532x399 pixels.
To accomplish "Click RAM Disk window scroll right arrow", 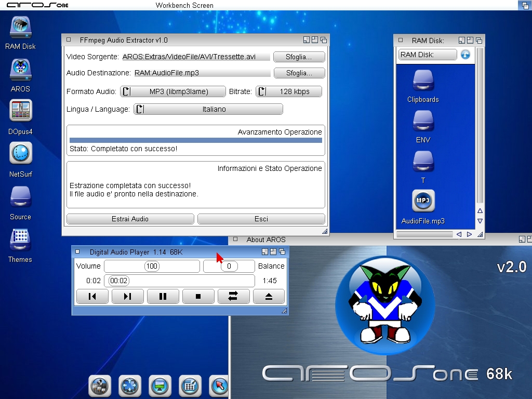I will pos(469,234).
